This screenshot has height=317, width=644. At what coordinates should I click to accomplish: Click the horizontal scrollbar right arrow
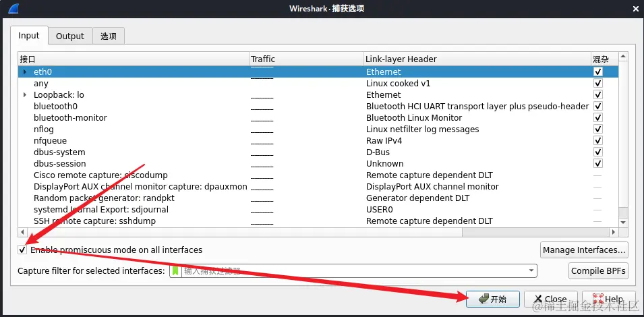tap(614, 232)
